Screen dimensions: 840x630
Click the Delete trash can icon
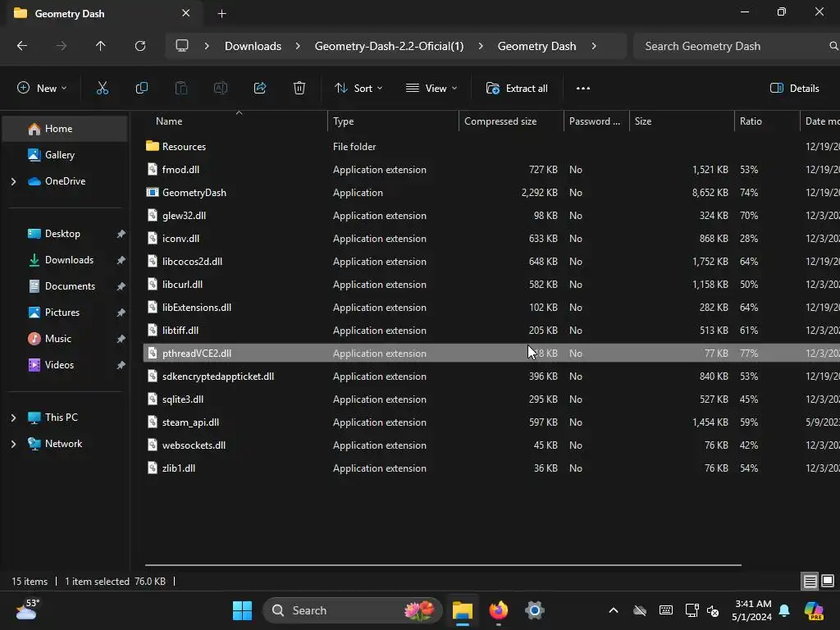[x=299, y=89]
